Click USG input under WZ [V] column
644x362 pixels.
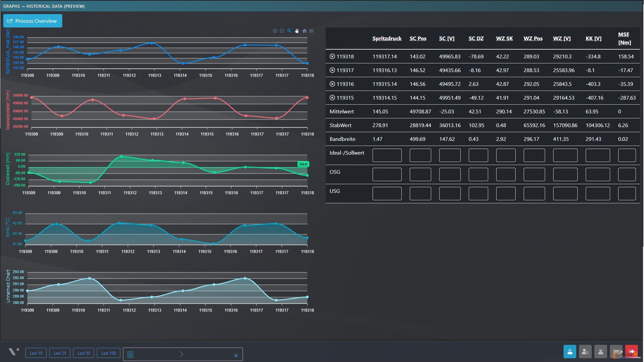pyautogui.click(x=565, y=194)
